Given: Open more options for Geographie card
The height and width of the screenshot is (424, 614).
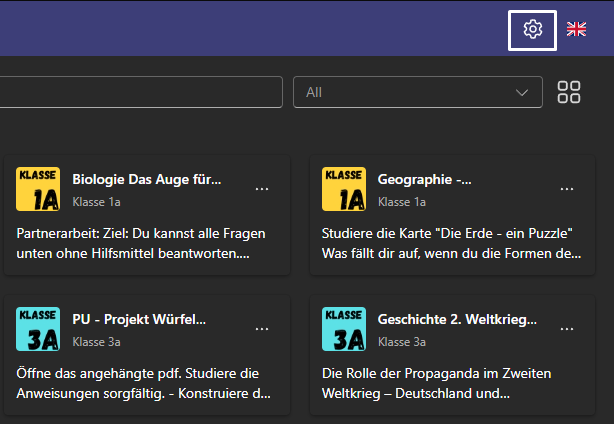Looking at the screenshot, I should [567, 189].
